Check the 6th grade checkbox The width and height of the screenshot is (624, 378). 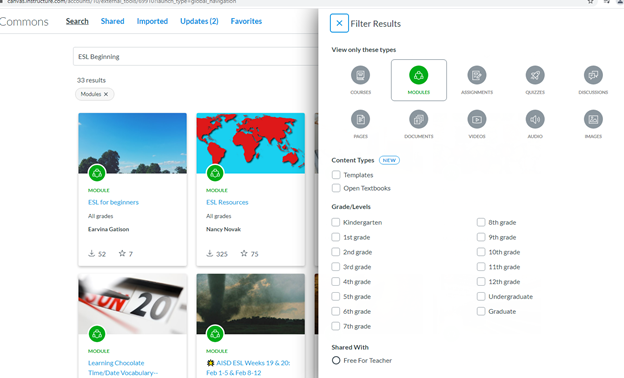336,311
